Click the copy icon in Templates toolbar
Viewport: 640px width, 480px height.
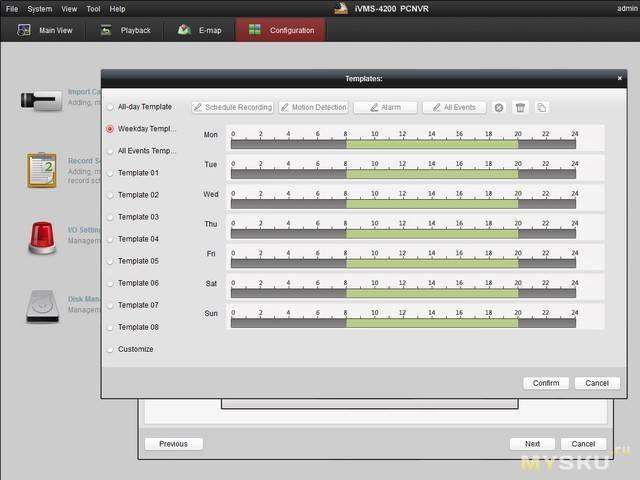(x=542, y=108)
